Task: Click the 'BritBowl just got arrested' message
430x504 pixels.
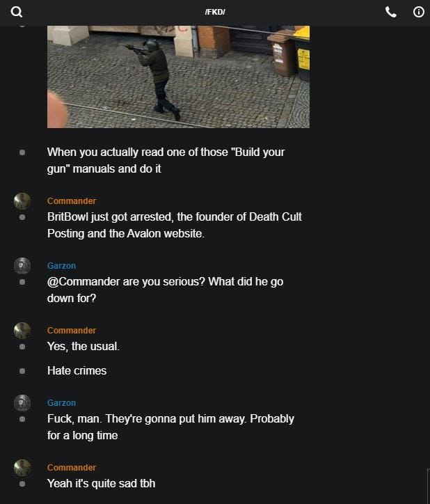Action: 175,225
